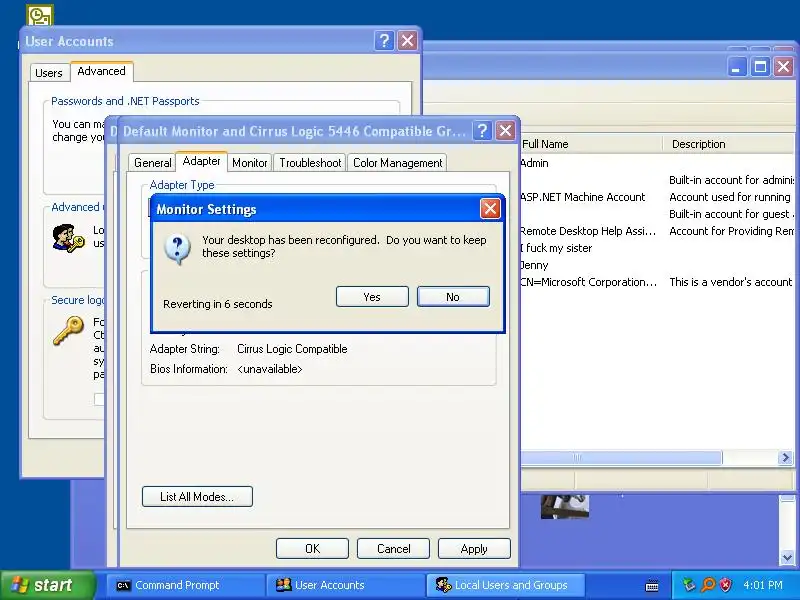Select CN=Microsoft Corporation row

point(658,282)
